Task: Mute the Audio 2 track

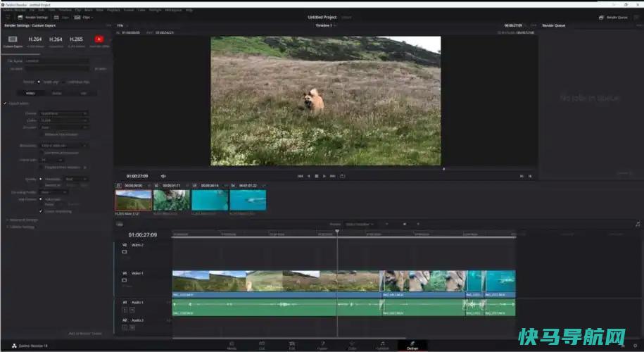Action: click(x=132, y=327)
